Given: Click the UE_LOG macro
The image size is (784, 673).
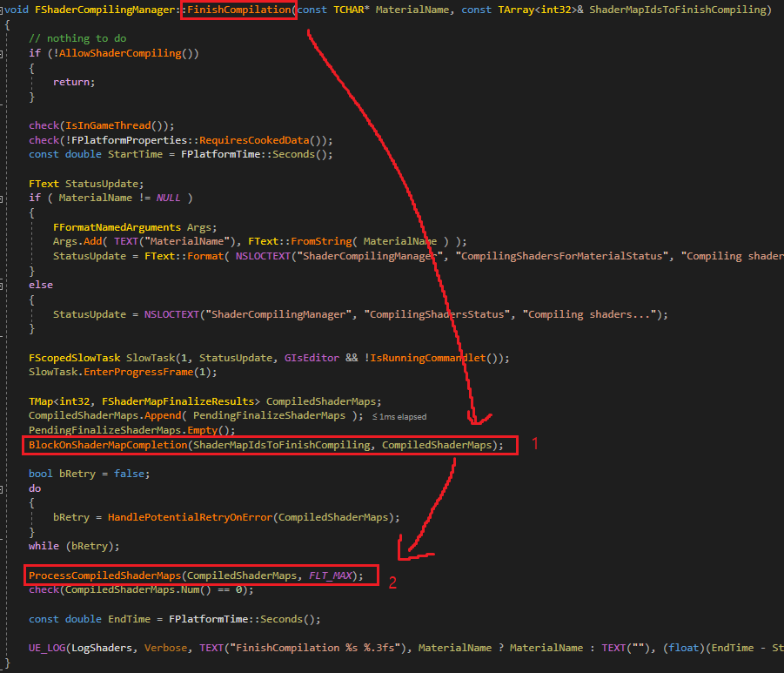Looking at the screenshot, I should (46, 648).
